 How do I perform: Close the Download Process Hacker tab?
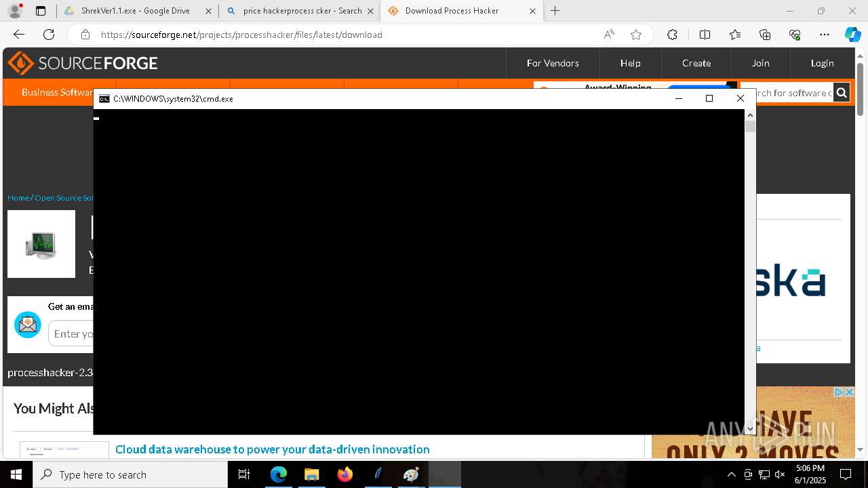[532, 11]
